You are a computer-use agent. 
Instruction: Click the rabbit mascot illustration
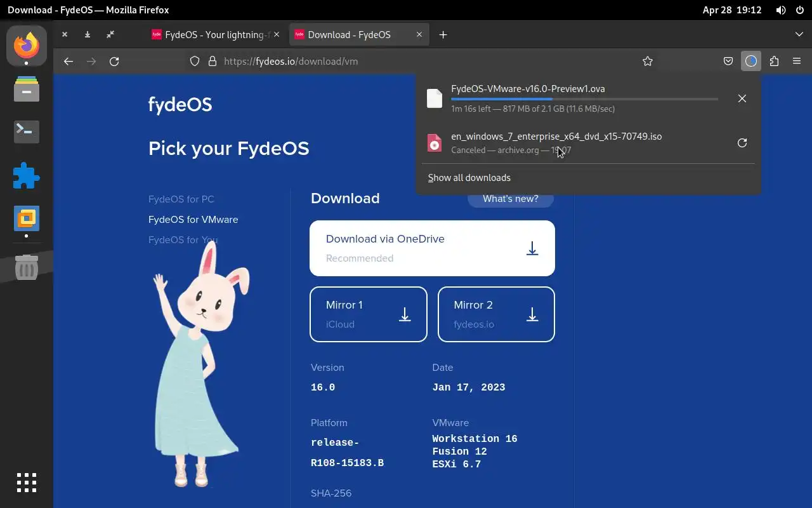click(x=200, y=364)
